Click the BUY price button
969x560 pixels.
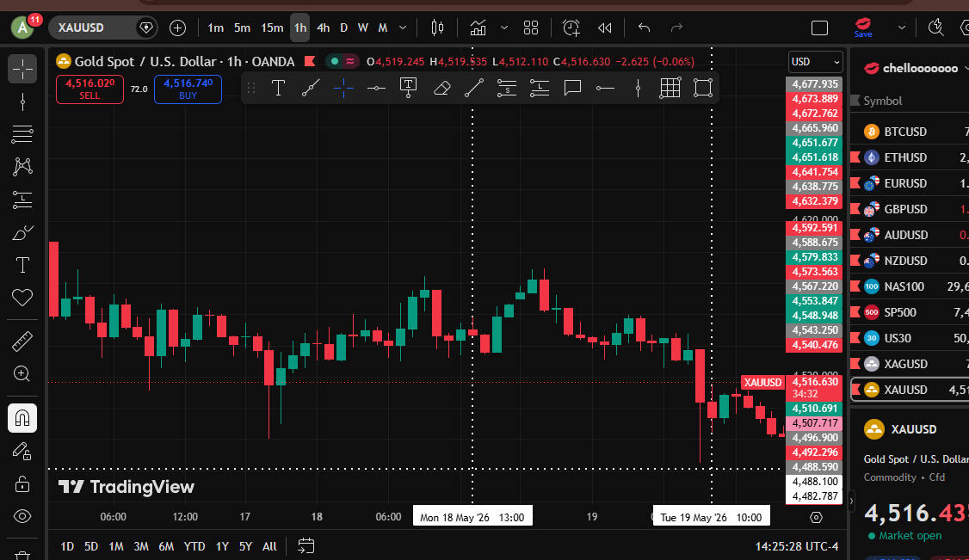(x=188, y=89)
